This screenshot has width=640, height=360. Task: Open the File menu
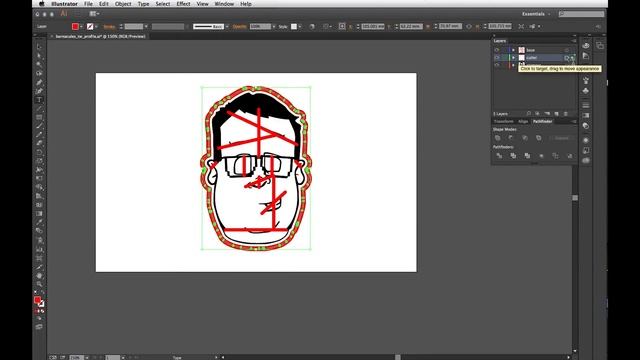click(x=88, y=4)
